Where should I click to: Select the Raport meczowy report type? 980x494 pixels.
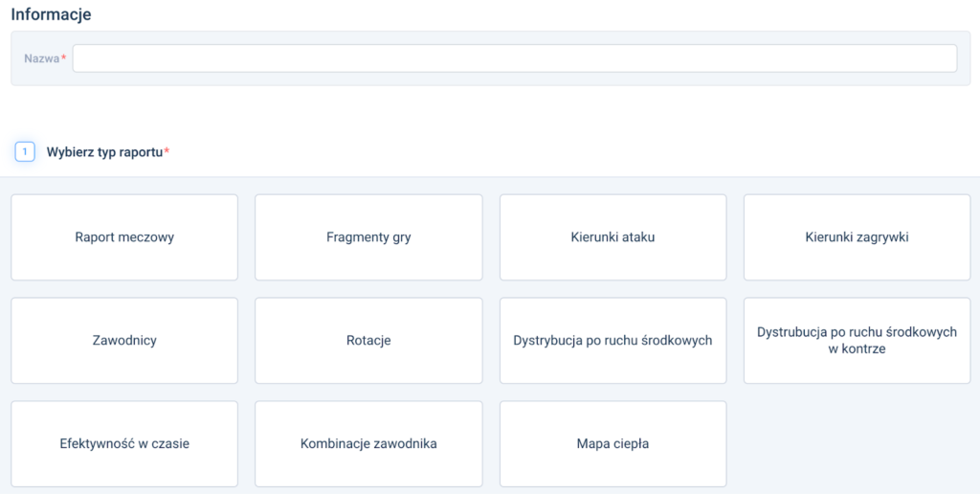pos(124,237)
